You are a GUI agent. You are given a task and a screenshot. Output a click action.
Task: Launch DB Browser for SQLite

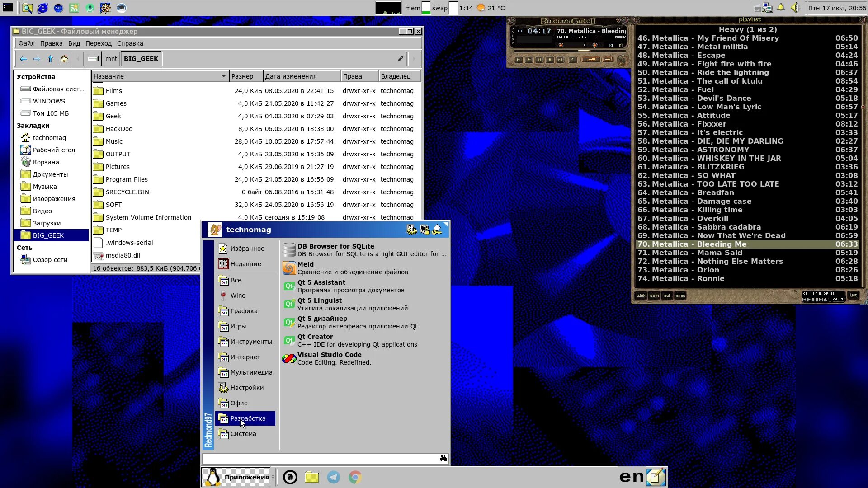(335, 249)
